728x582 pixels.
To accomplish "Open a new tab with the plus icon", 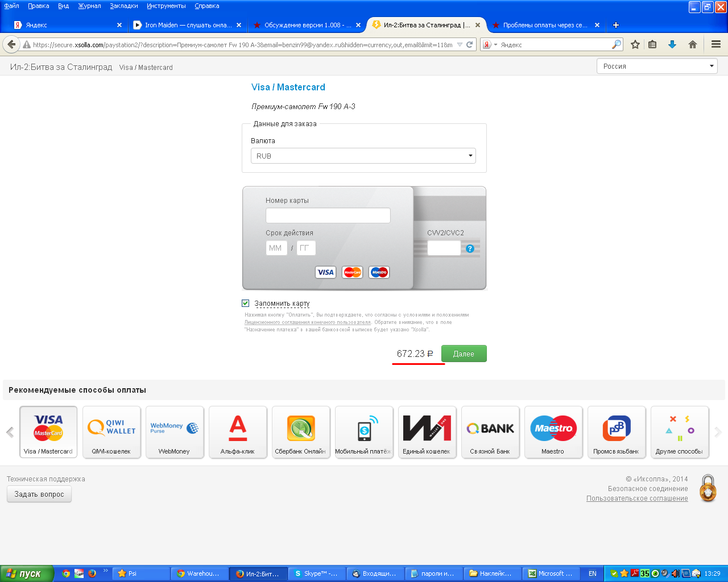I will coord(615,25).
